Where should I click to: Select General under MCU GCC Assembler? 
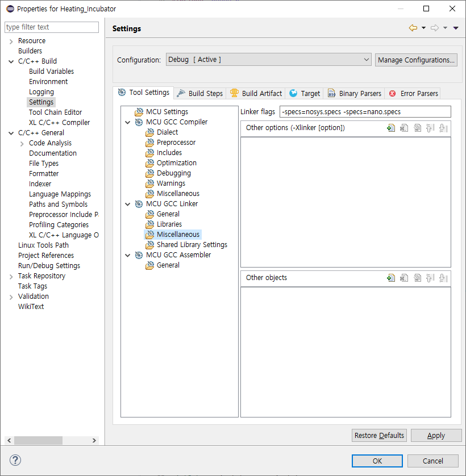pyautogui.click(x=168, y=265)
